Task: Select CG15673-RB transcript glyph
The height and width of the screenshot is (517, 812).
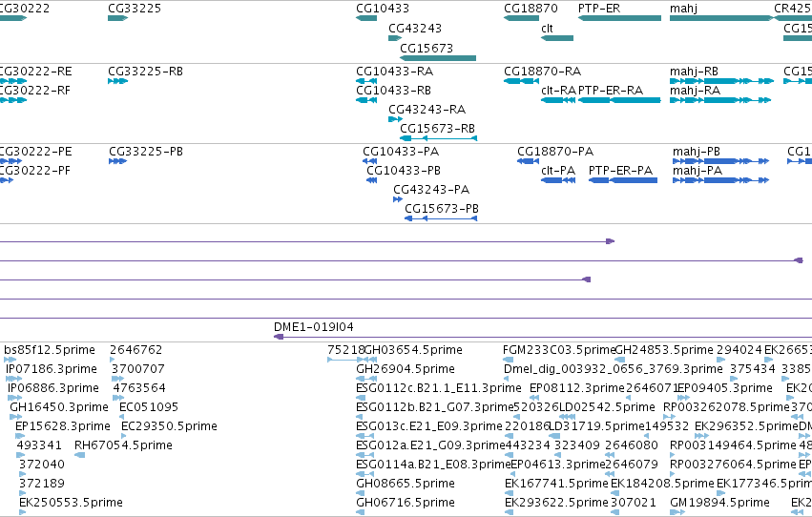Action: (438, 138)
